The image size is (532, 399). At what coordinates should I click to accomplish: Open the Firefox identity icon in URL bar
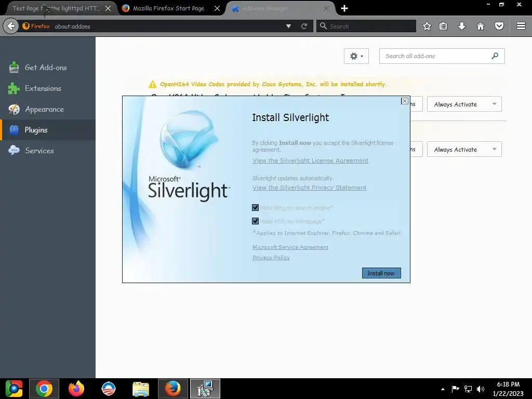(36, 26)
